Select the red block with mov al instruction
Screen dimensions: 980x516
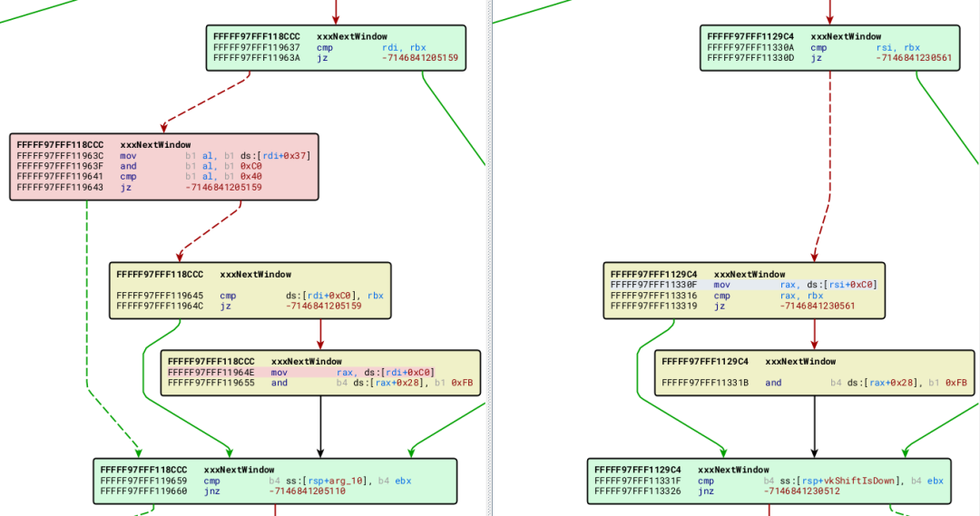[x=163, y=167]
